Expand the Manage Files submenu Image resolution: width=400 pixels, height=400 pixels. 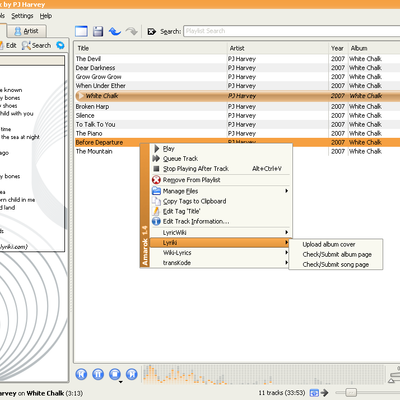pos(221,191)
